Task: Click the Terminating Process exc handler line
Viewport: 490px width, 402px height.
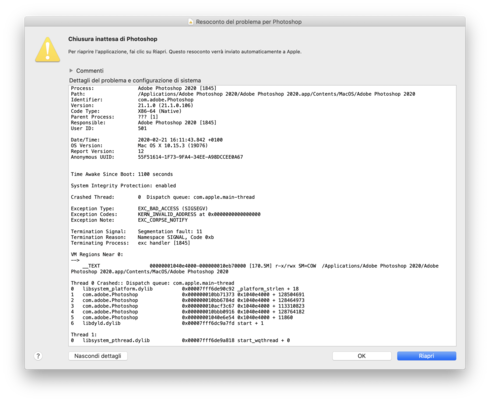Action: coord(131,243)
